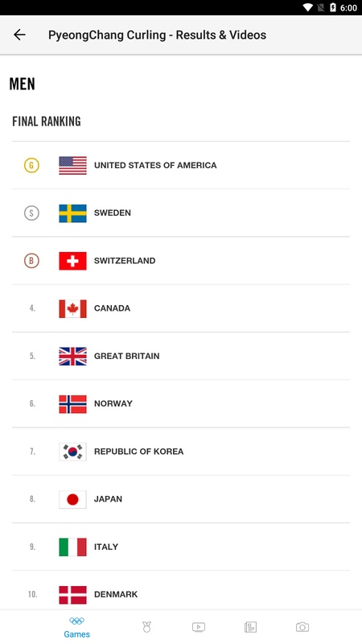The image size is (362, 644).
Task: Select the Sweden team entry
Action: [x=181, y=213]
